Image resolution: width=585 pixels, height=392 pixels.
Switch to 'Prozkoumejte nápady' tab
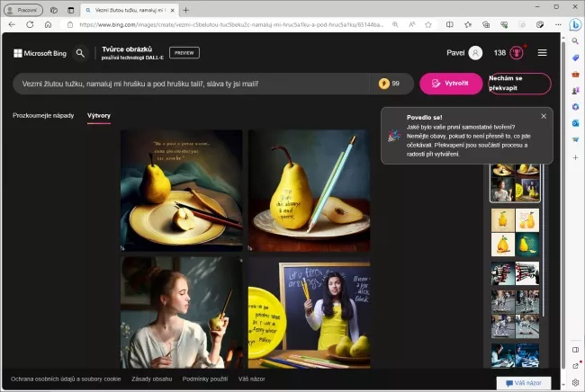click(x=43, y=116)
